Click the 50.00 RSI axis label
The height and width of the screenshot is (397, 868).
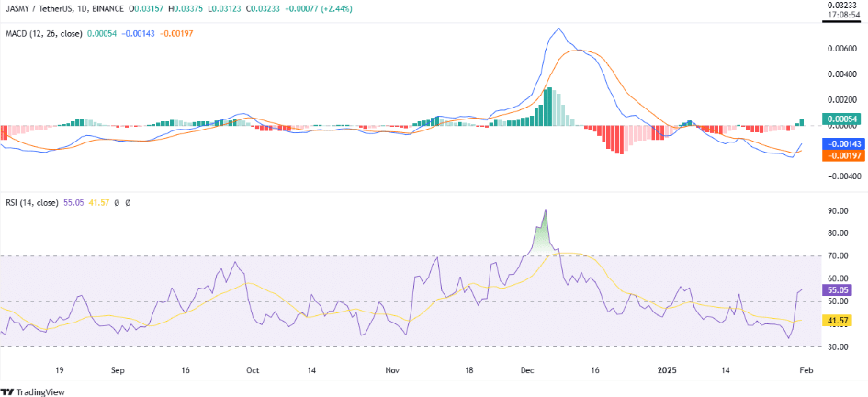point(837,301)
